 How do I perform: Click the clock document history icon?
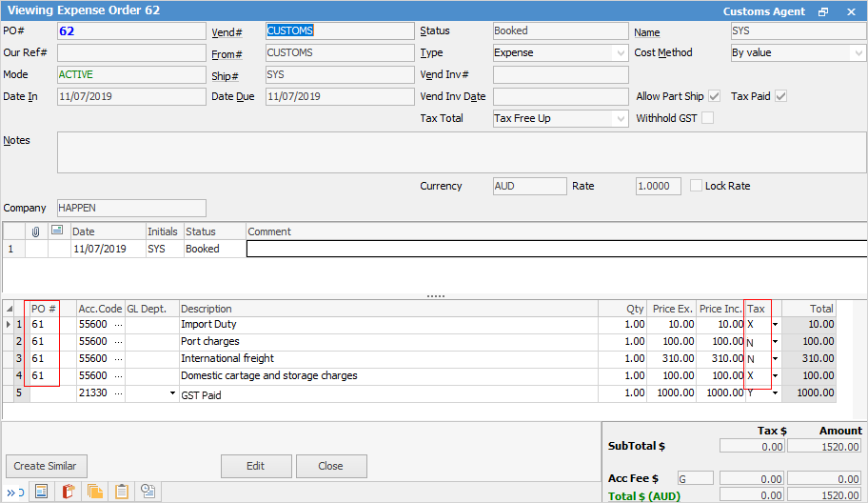pyautogui.click(x=148, y=492)
